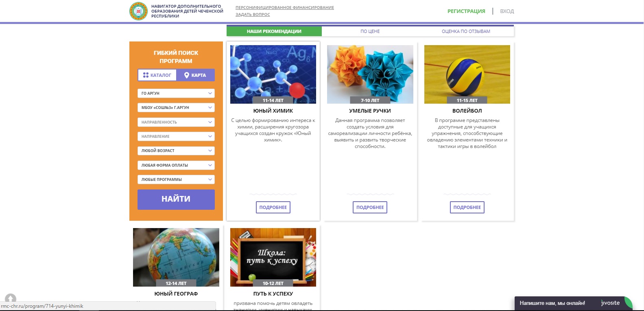The height and width of the screenshot is (311, 644).
Task: Open the Любой возраст age dropdown
Action: click(176, 151)
